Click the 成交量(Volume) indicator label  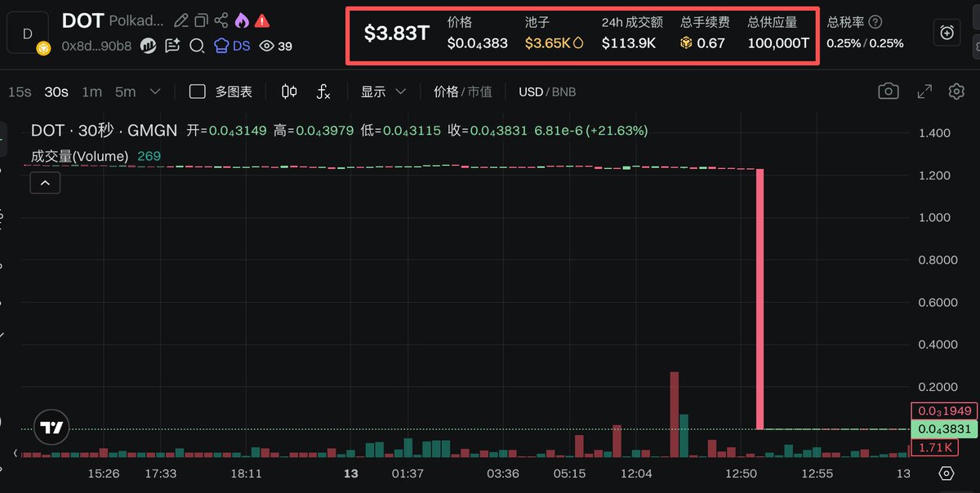[79, 156]
